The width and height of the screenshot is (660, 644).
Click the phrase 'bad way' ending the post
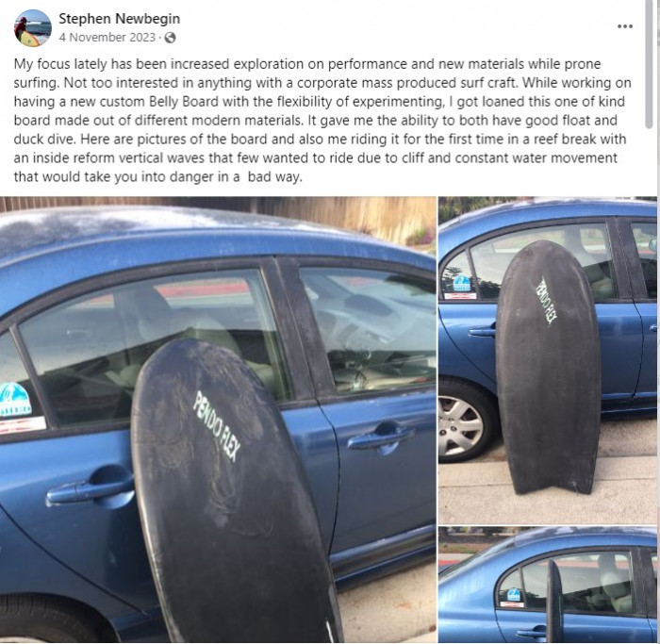(274, 176)
